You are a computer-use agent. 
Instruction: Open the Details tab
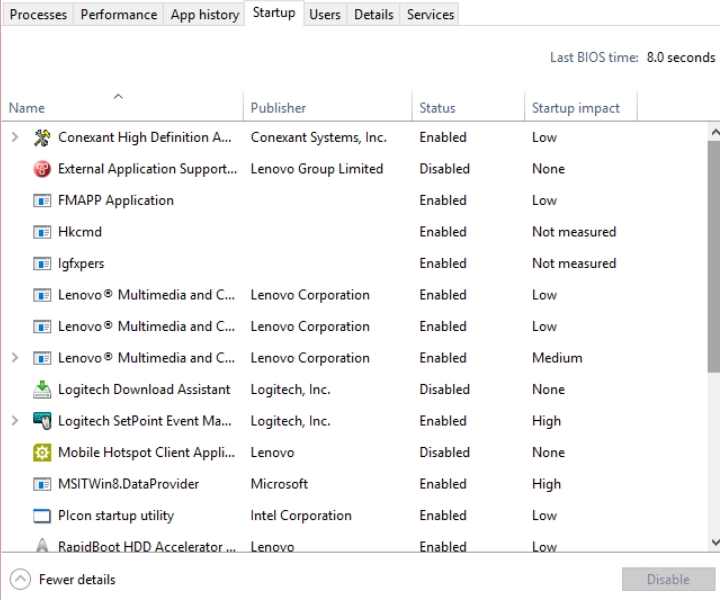point(373,15)
